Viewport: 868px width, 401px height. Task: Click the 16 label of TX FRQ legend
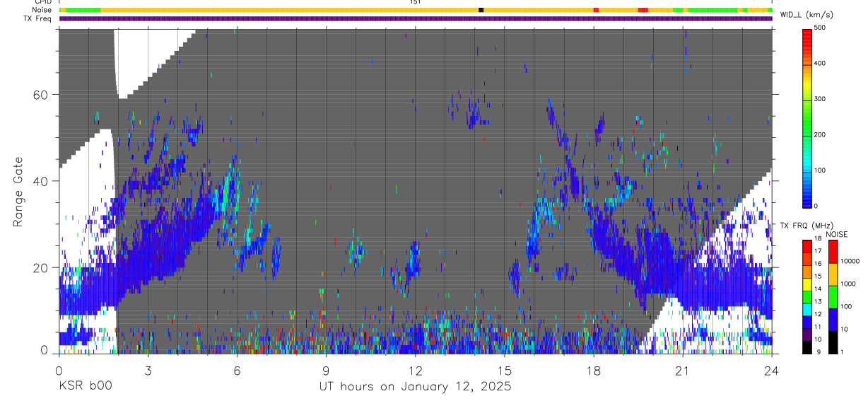(x=818, y=264)
